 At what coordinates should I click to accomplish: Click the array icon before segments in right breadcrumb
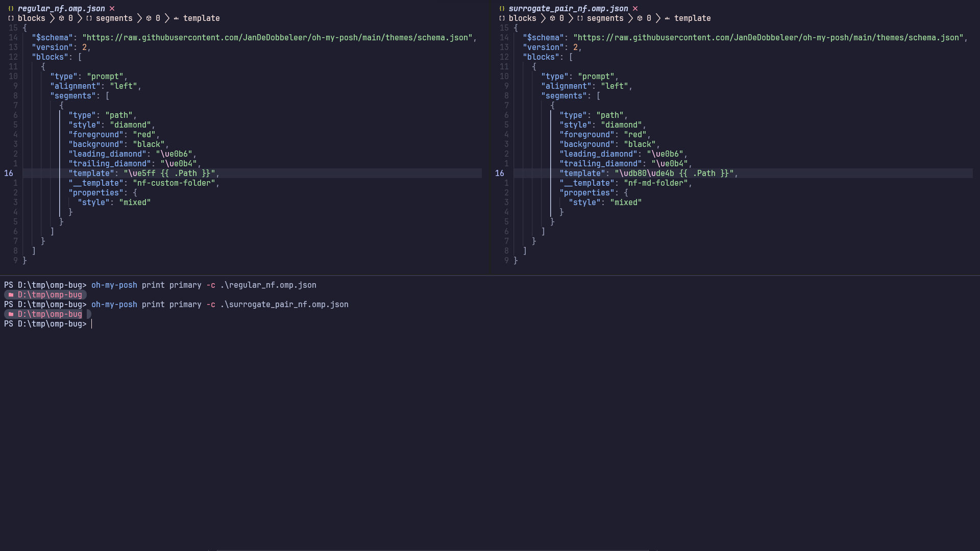(x=579, y=18)
